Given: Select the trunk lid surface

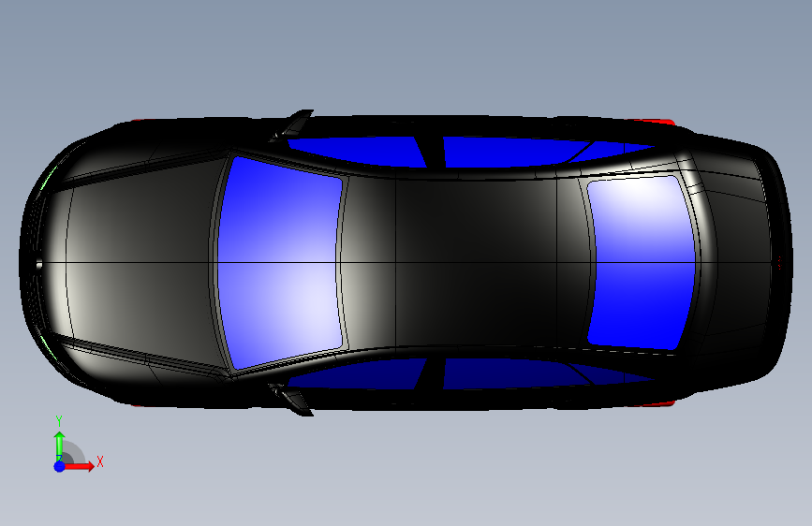Looking at the screenshot, I should [738, 263].
